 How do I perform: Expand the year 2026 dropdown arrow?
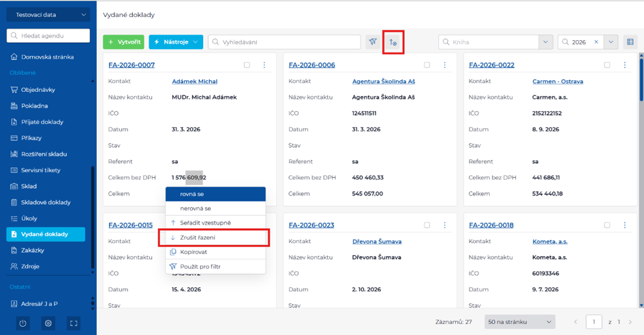[x=611, y=42]
